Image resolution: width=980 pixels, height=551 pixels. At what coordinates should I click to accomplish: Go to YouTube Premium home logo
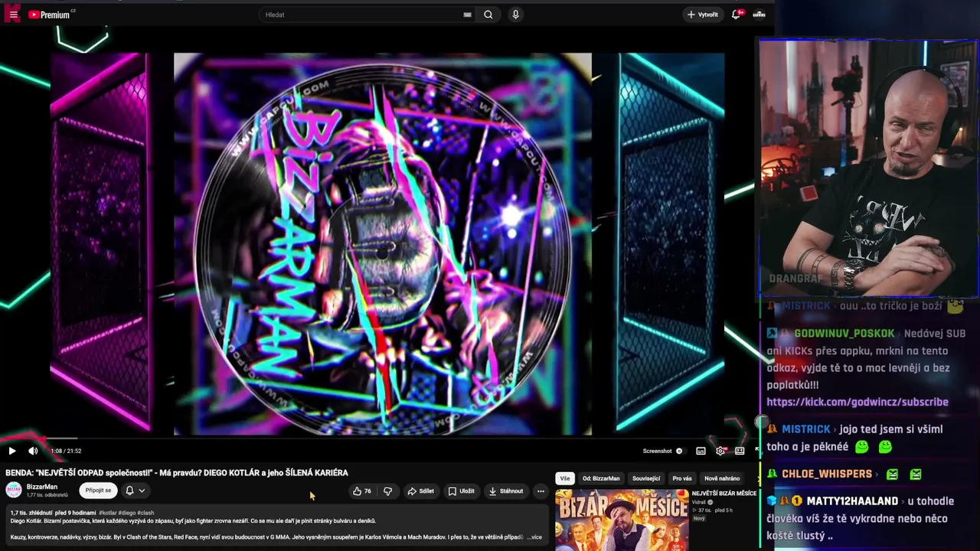click(x=49, y=15)
